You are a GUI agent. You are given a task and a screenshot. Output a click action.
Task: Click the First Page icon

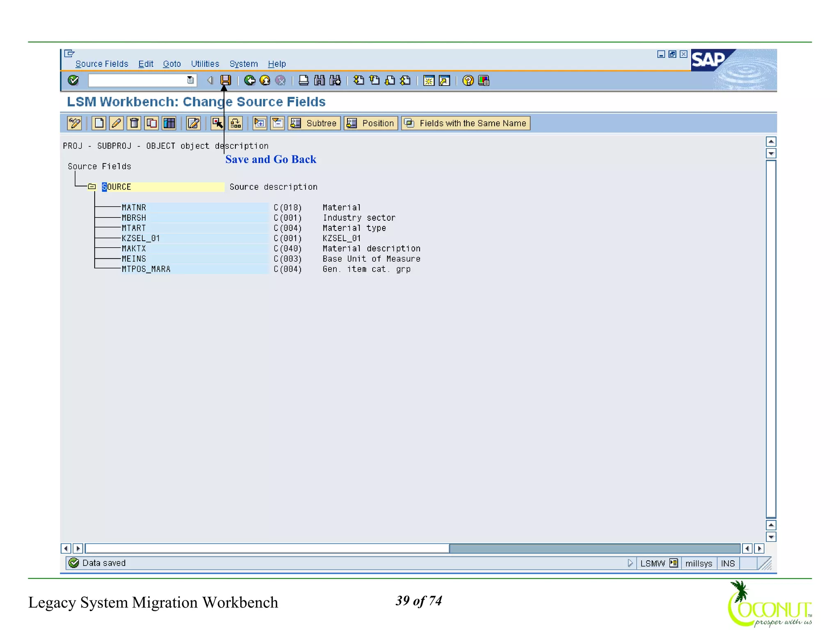pos(359,80)
